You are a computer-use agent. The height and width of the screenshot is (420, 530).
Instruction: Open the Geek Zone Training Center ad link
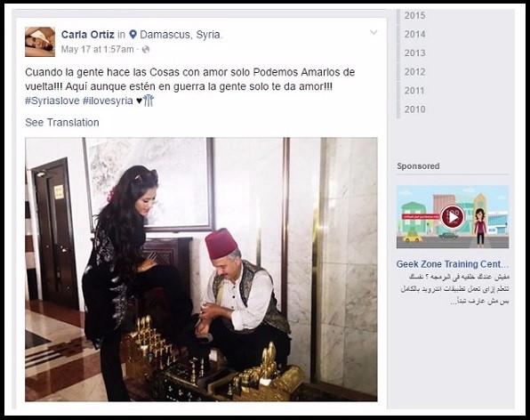click(453, 264)
